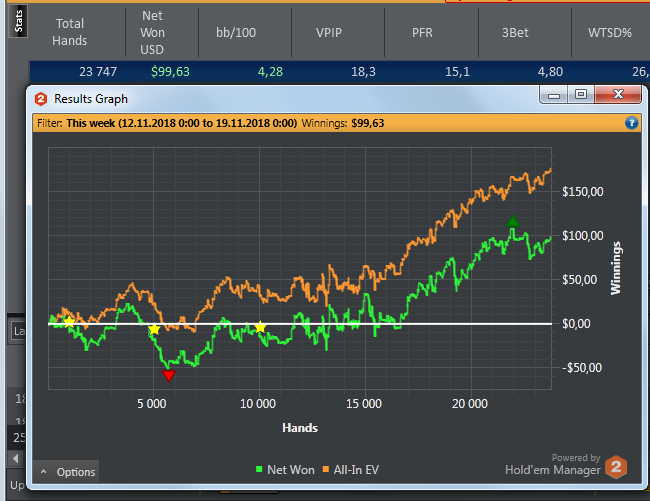Click the Hold'em Manager 2 logo icon
This screenshot has height=501, width=650.
(616, 467)
